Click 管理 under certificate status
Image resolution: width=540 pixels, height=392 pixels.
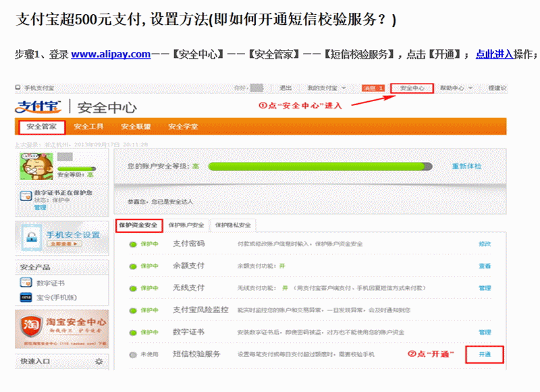pos(40,207)
